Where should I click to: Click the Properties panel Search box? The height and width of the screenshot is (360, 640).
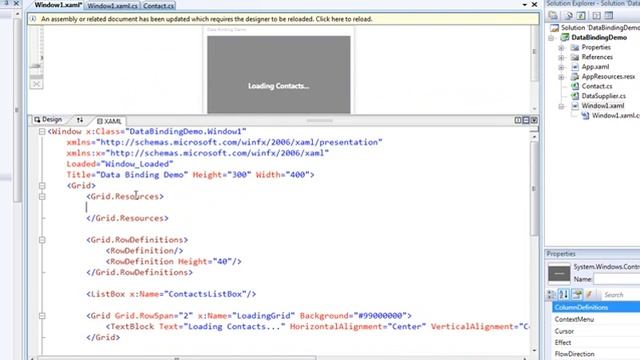click(x=620, y=295)
